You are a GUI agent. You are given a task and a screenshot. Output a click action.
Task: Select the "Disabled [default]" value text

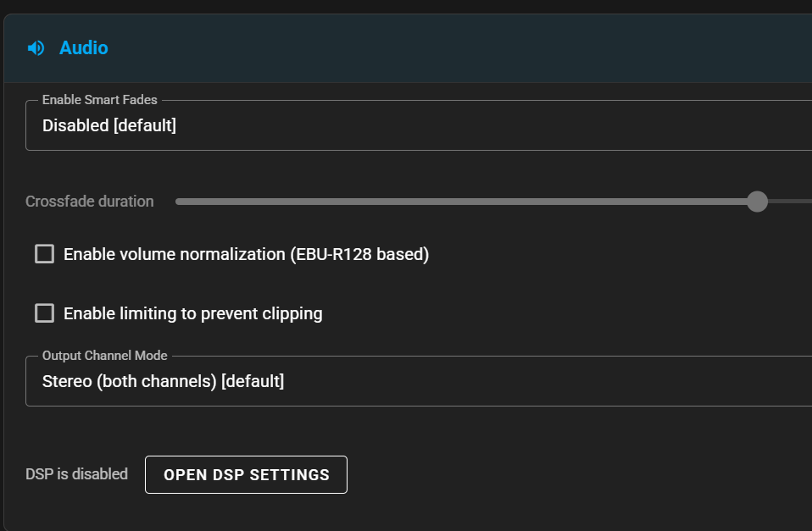click(x=109, y=125)
